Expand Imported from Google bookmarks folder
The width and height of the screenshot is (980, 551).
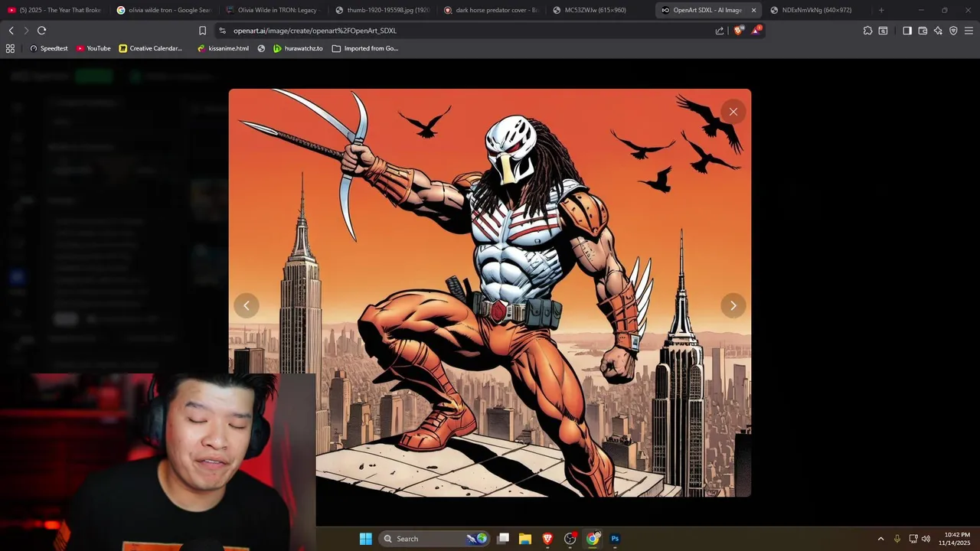[x=365, y=48]
